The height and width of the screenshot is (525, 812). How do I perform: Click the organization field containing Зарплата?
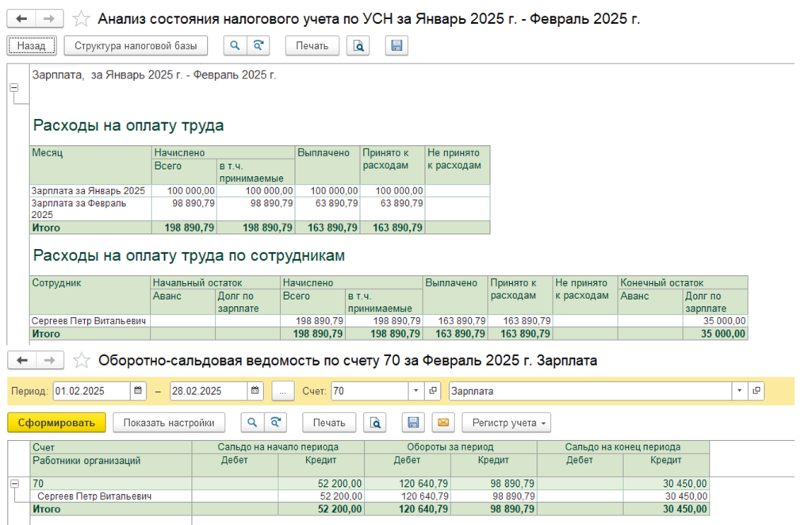pos(590,391)
